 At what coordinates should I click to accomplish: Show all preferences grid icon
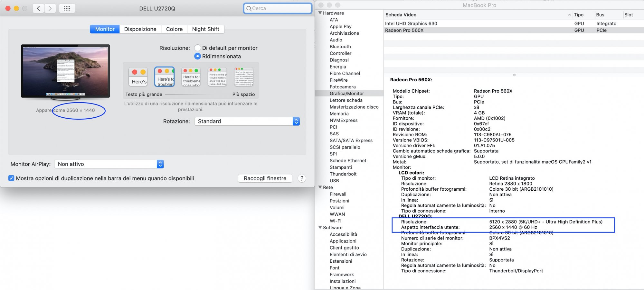tap(67, 8)
